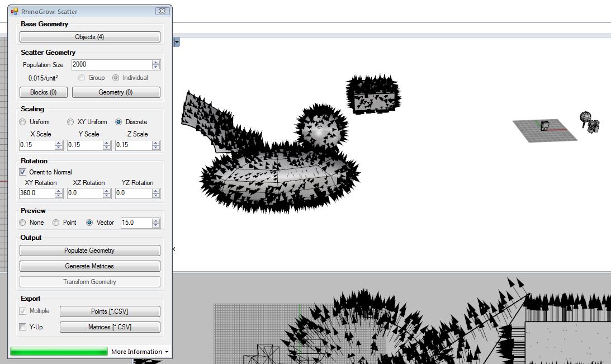Screen dimensions: 611x364
Task: Click the XY Rotation value field
Action: (37, 193)
